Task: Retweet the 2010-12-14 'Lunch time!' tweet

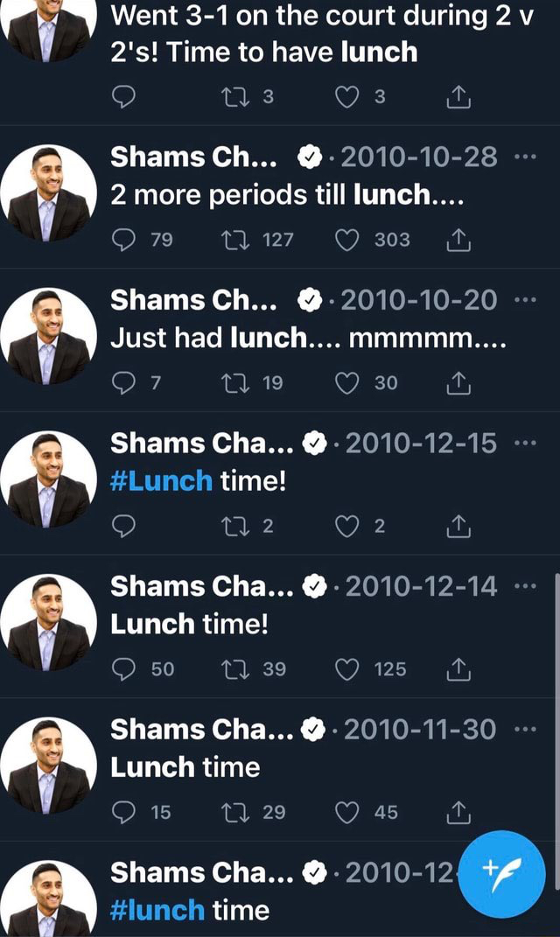Action: tap(237, 669)
